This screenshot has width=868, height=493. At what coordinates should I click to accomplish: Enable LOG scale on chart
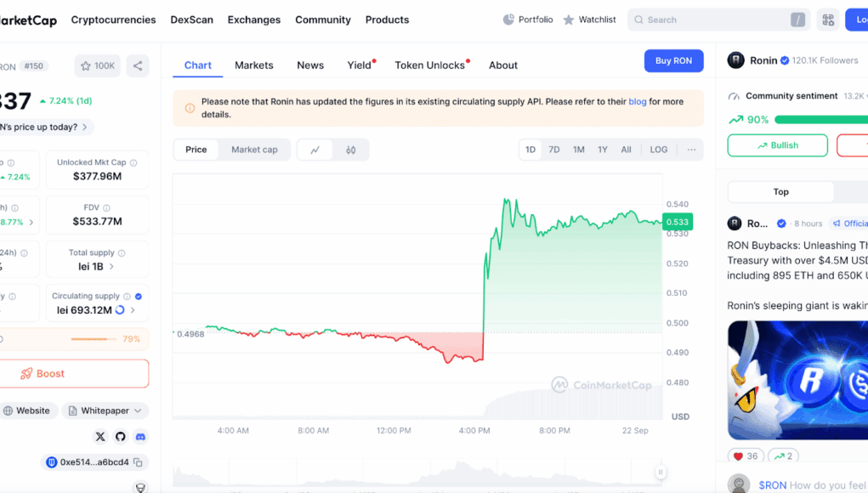tap(658, 150)
